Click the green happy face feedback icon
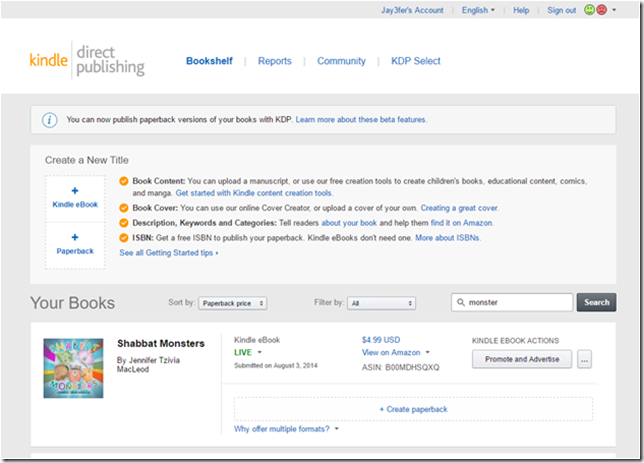Viewport: 644px width, 463px height. [x=589, y=10]
